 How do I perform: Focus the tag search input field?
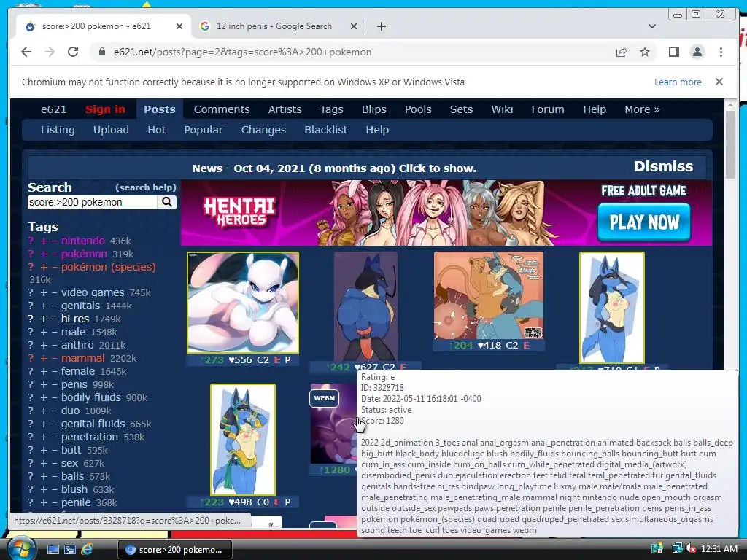[93, 202]
